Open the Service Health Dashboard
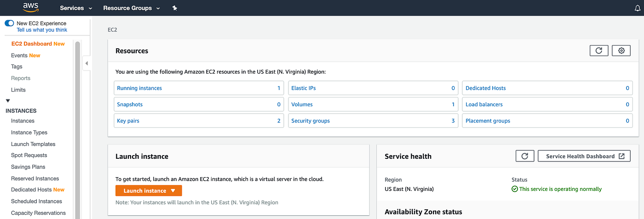This screenshot has width=644, height=219. point(584,156)
